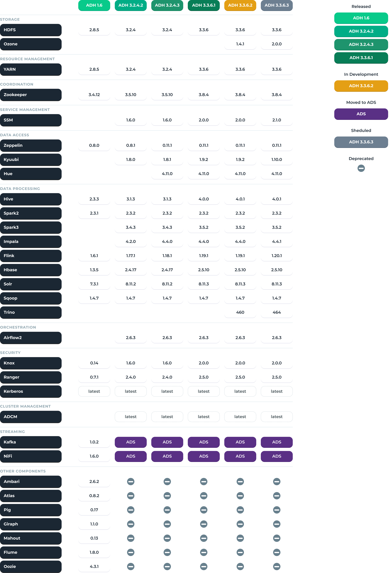Click the purple ADS legend badge

click(361, 114)
